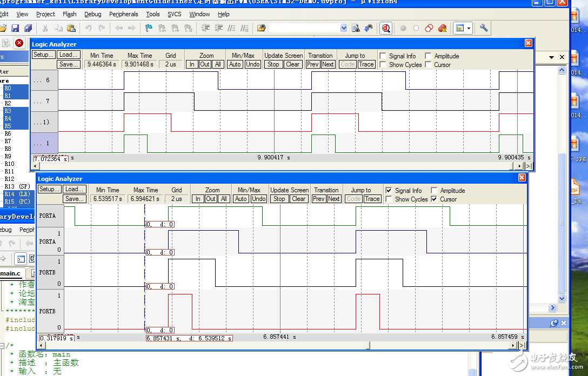Click the upper Logic Analyzer scroll-left arrow
This screenshot has width=588, height=376.
pyautogui.click(x=35, y=166)
